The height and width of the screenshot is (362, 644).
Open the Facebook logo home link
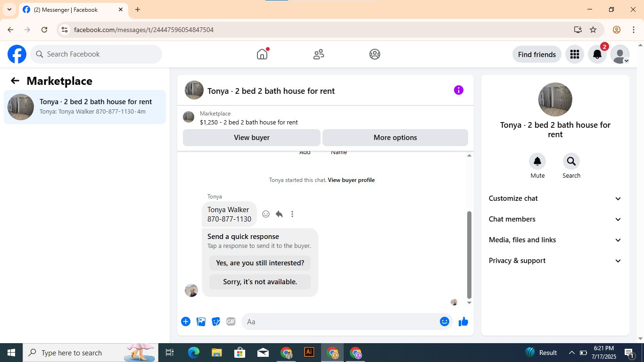coord(17,54)
